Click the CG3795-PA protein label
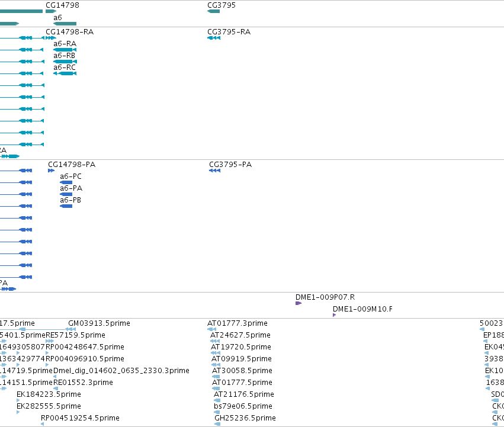504x427 pixels. pos(230,165)
